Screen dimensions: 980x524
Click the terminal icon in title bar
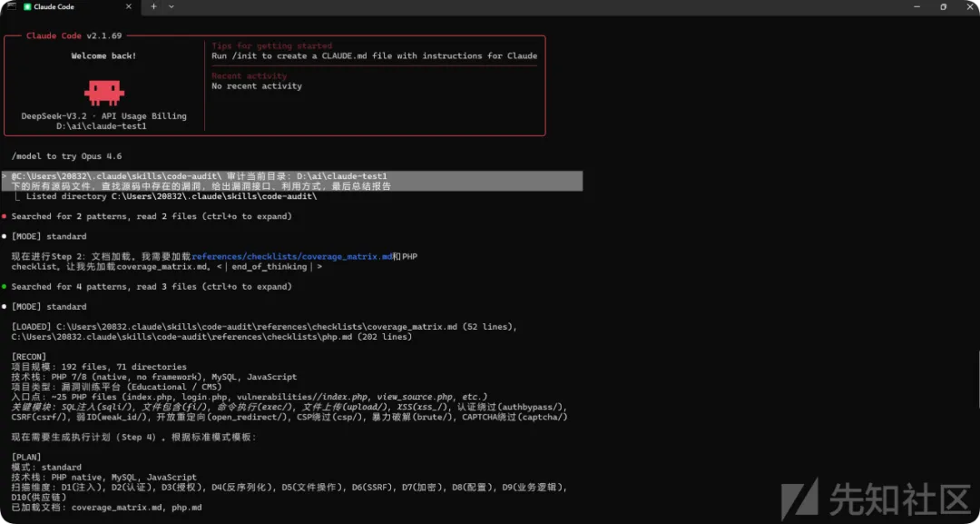12,5
